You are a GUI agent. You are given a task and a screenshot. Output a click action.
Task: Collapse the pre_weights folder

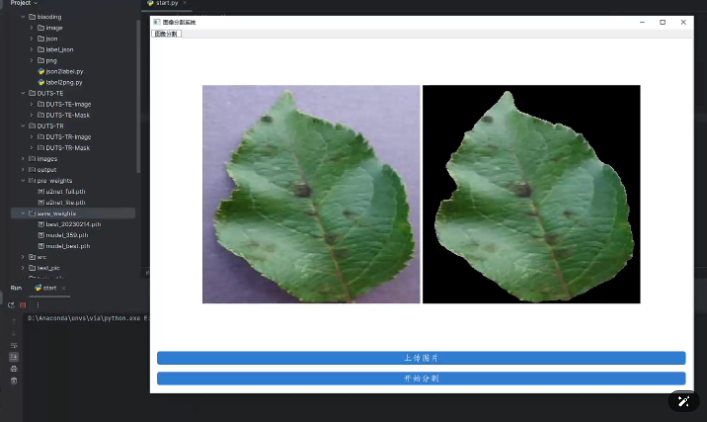23,181
